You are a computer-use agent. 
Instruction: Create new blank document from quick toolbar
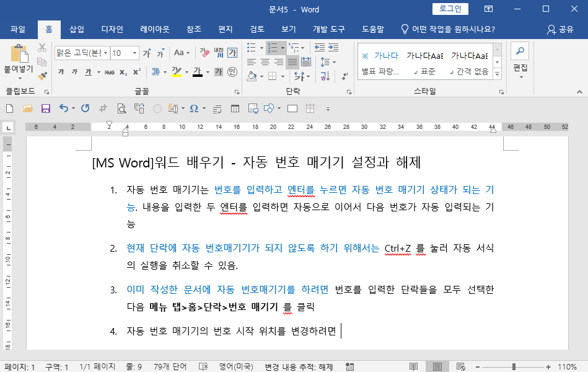click(x=10, y=109)
